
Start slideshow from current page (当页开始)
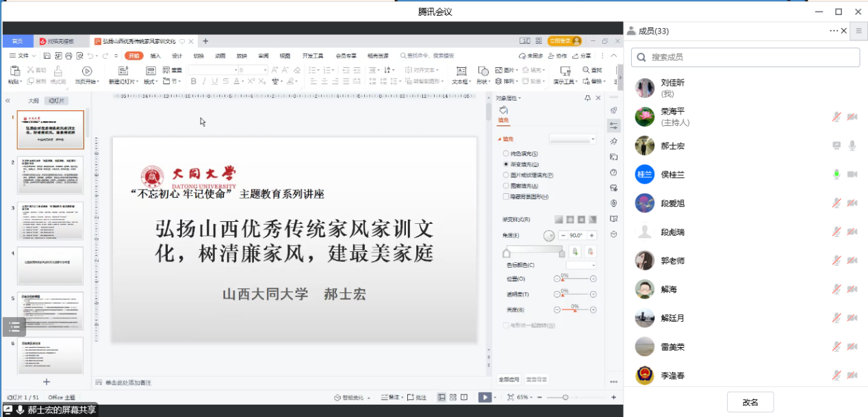click(87, 71)
